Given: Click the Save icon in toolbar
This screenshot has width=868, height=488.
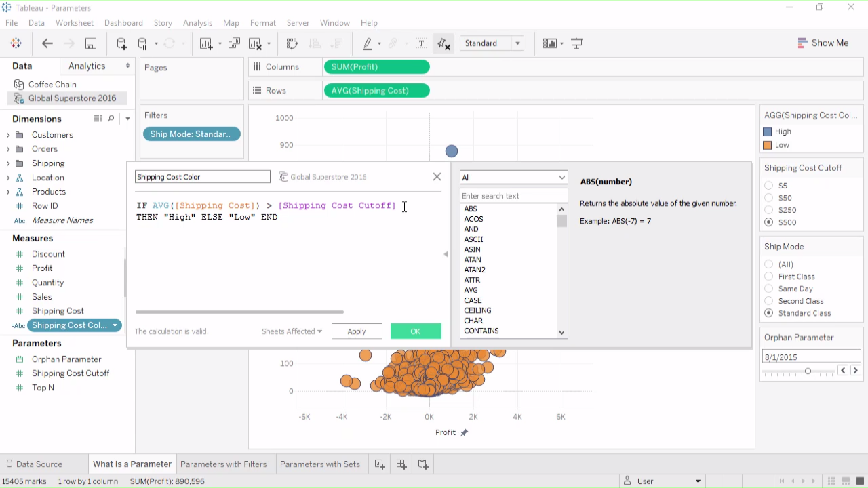Looking at the screenshot, I should tap(90, 43).
